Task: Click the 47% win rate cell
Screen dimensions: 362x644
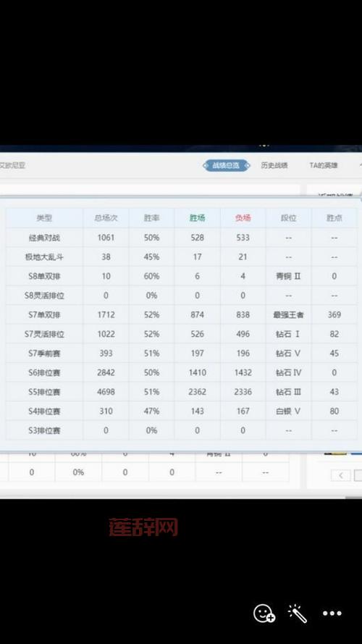Action: (151, 411)
